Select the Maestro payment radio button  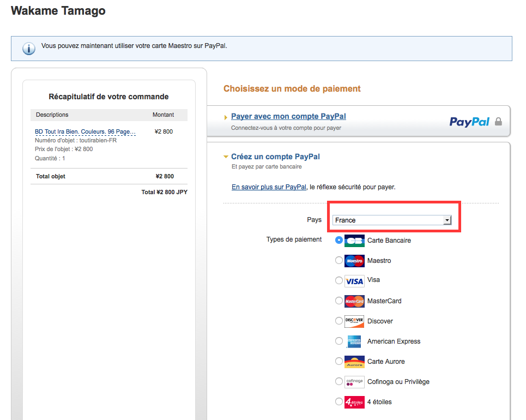coord(339,260)
